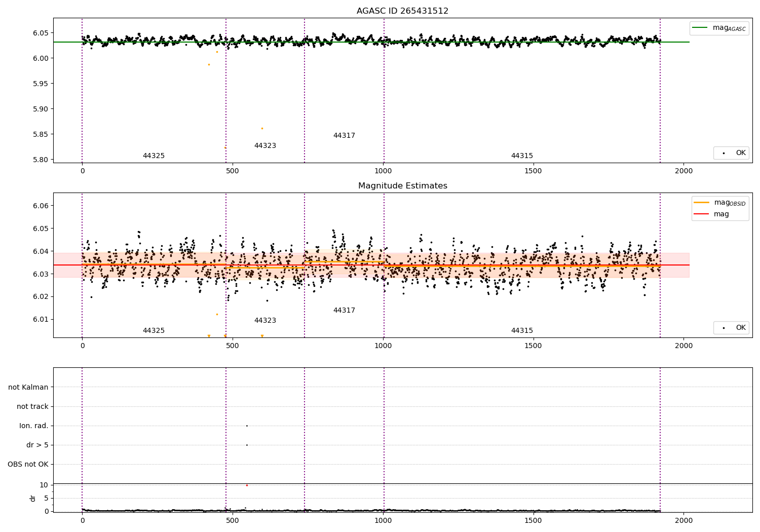
Task: Click x-tick 0 under the Magnitude Estimates plot
Action: (x=82, y=346)
